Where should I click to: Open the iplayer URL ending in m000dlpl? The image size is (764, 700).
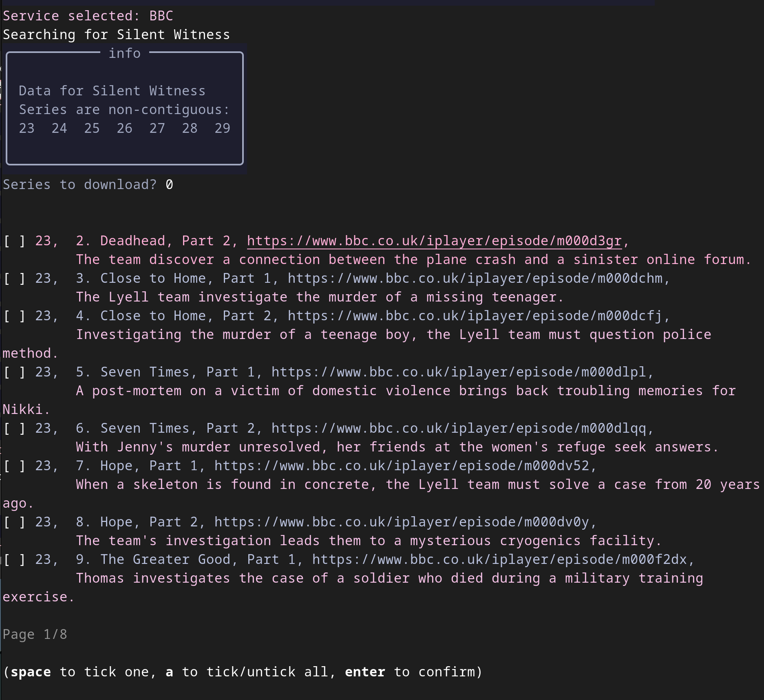click(x=459, y=372)
